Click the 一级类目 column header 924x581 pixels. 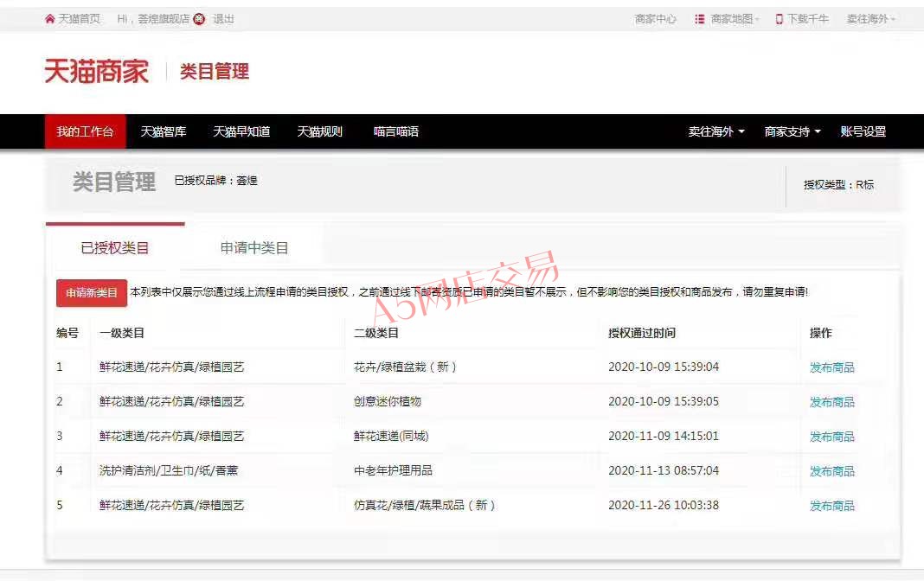coord(121,333)
